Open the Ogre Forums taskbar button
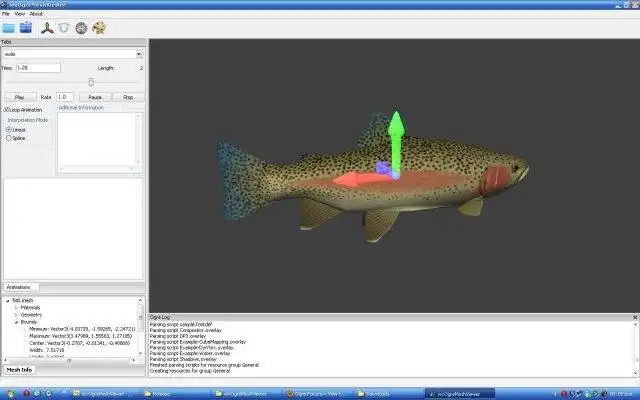The width and height of the screenshot is (640, 400). pyautogui.click(x=318, y=394)
